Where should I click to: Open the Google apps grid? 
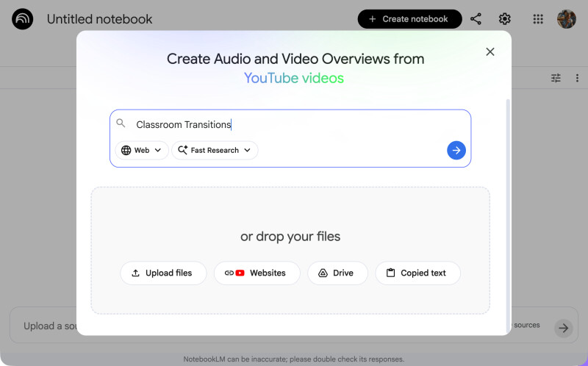pyautogui.click(x=538, y=19)
